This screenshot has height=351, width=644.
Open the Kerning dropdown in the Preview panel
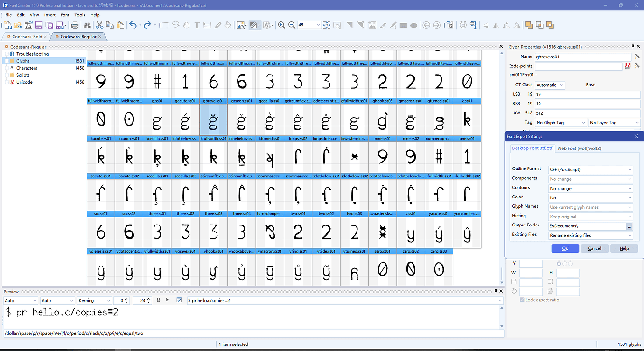click(x=94, y=300)
